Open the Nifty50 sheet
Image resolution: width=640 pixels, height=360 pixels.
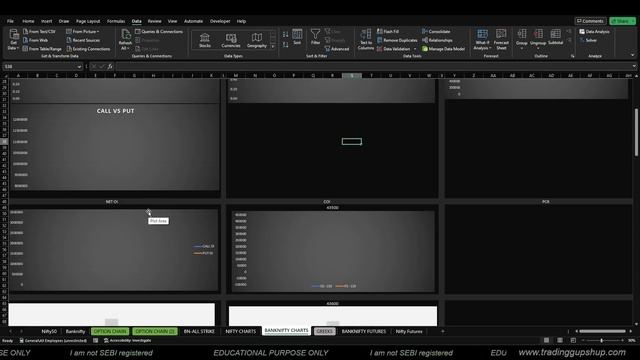(x=49, y=331)
